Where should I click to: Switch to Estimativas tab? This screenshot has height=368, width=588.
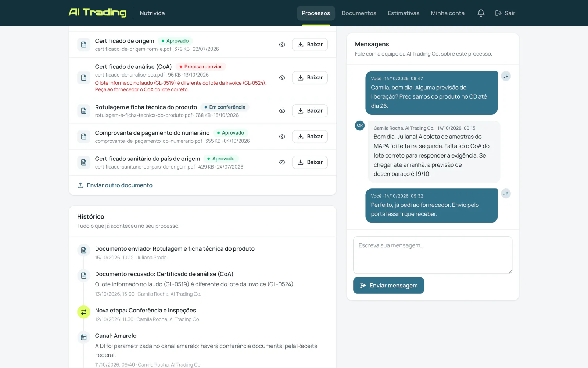[x=404, y=13]
